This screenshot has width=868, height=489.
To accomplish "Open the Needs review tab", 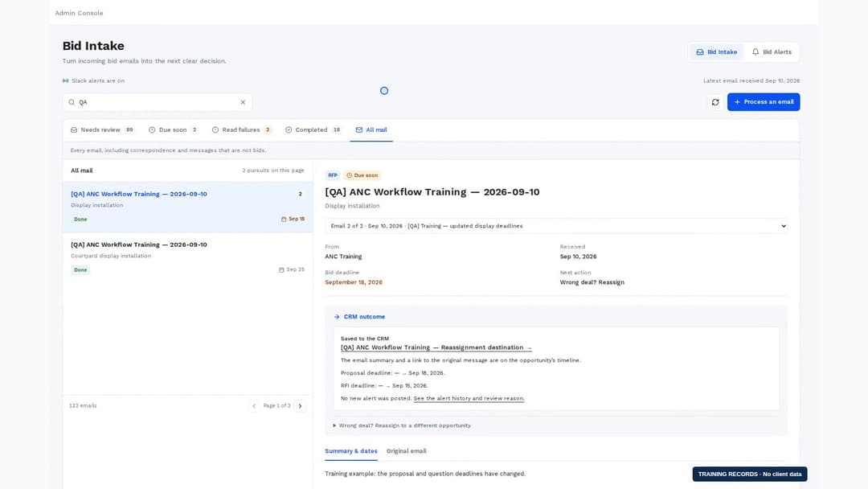I will pos(102,130).
